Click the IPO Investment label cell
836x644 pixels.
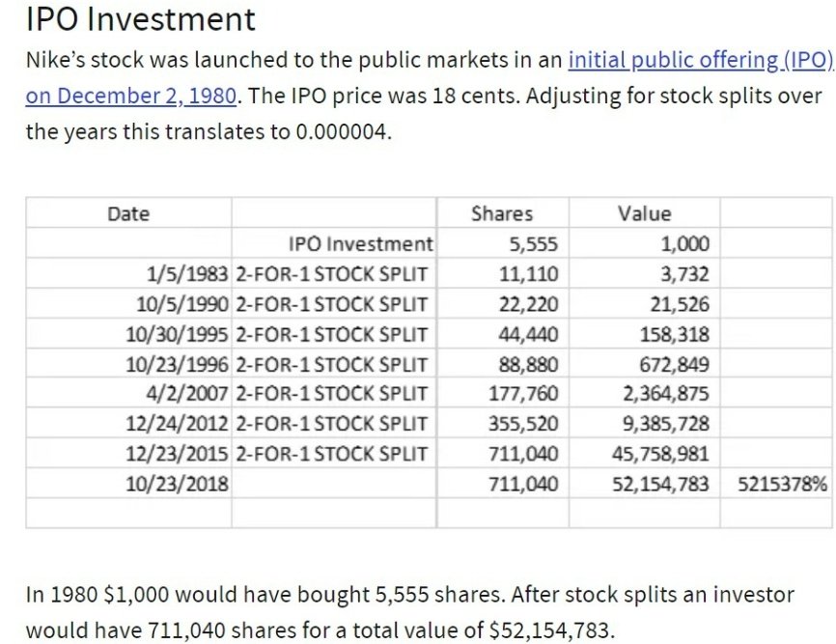click(334, 243)
